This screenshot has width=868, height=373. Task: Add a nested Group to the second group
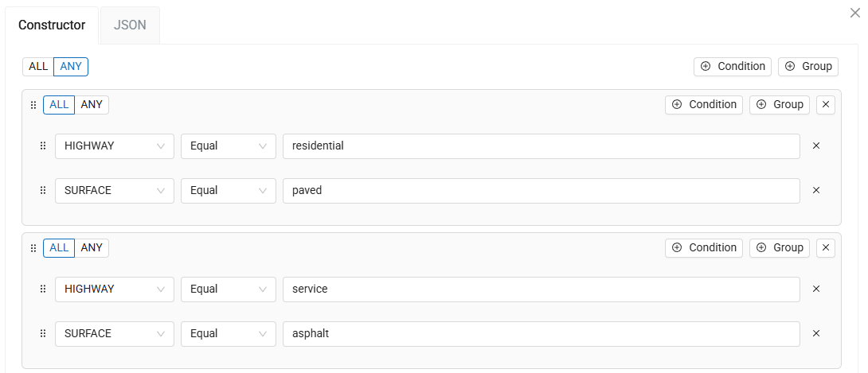pos(780,247)
